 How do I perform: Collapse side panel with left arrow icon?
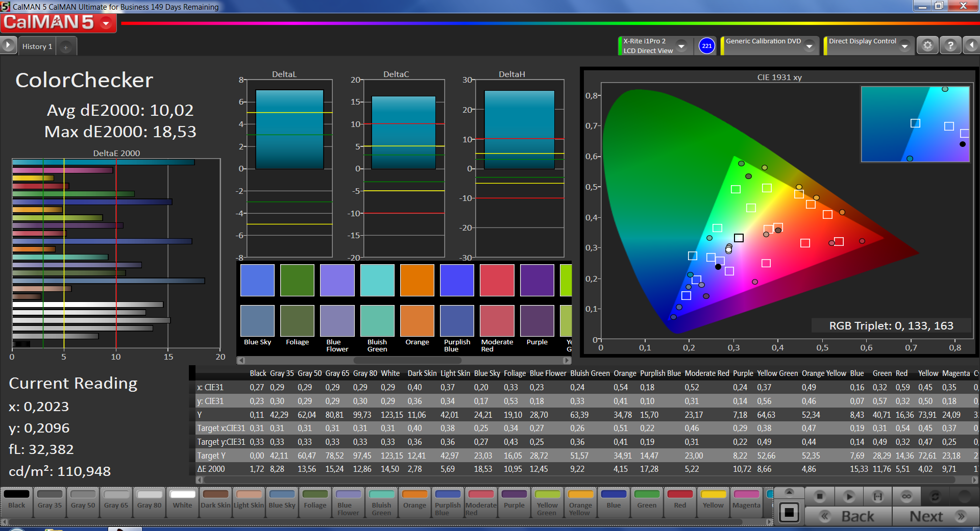971,45
